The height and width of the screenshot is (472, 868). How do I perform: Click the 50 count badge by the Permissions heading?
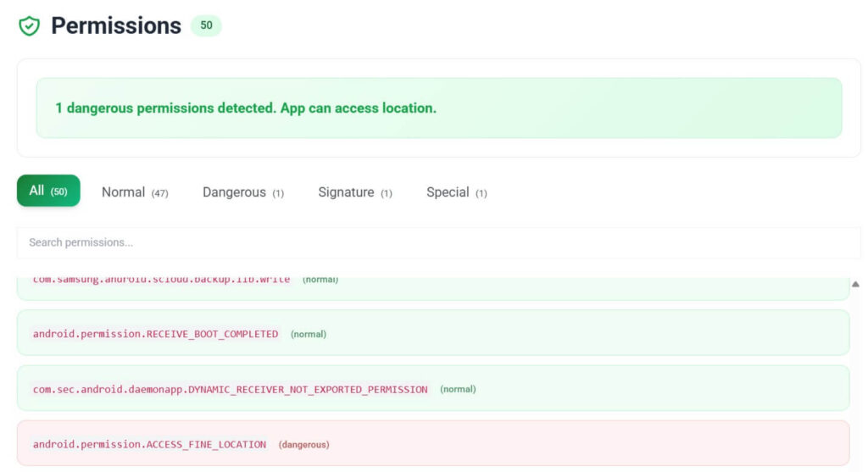206,25
